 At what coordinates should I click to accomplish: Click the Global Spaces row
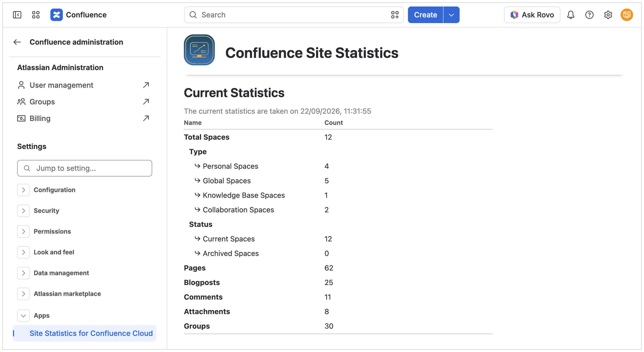(x=338, y=181)
